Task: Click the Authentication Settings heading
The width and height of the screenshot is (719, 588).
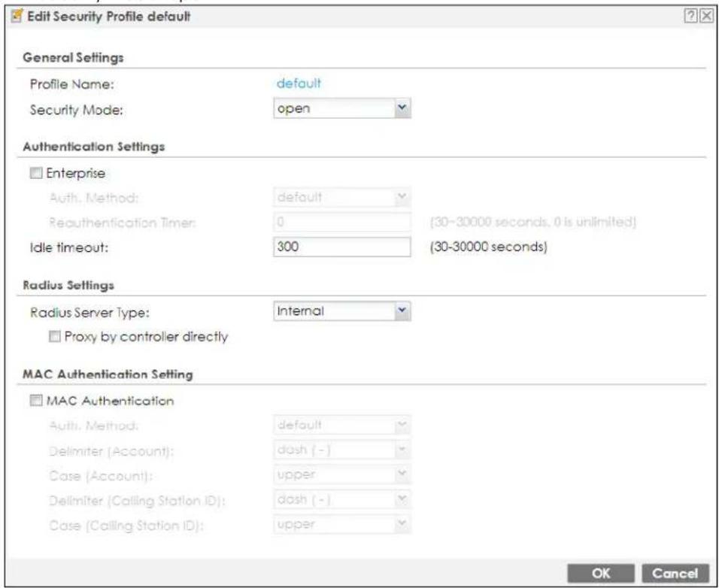Action: pyautogui.click(x=93, y=147)
